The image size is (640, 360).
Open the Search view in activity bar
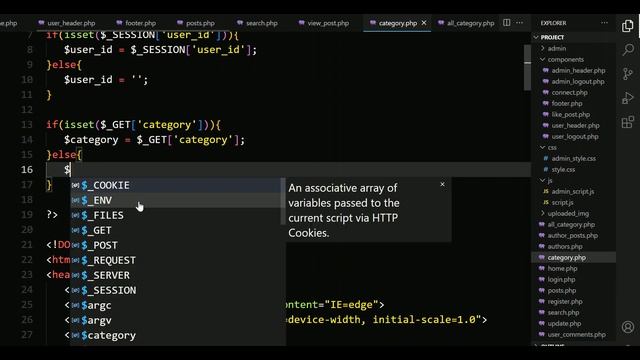coord(628,50)
